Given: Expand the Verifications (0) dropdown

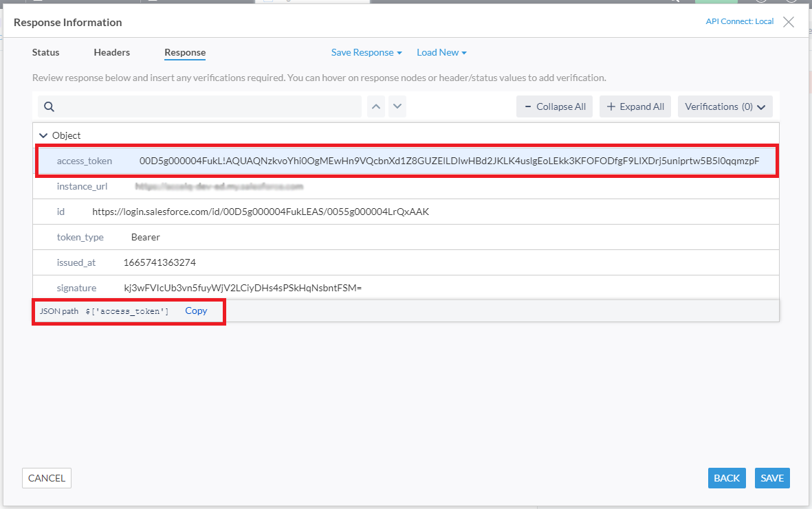Looking at the screenshot, I should click(725, 106).
